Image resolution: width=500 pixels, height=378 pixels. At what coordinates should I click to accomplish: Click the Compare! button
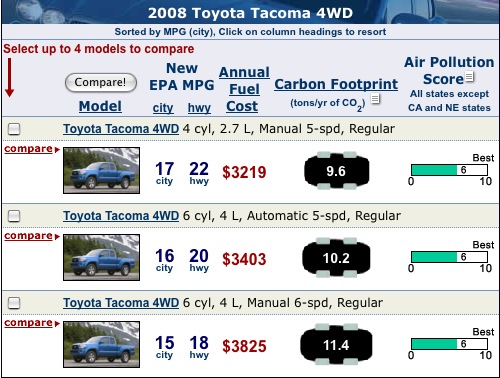click(x=101, y=82)
